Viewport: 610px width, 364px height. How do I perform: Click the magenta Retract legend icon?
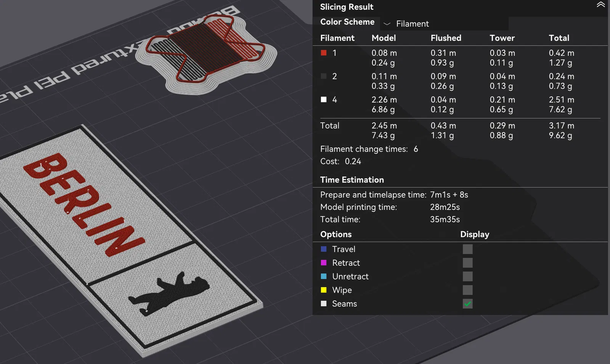tap(324, 263)
